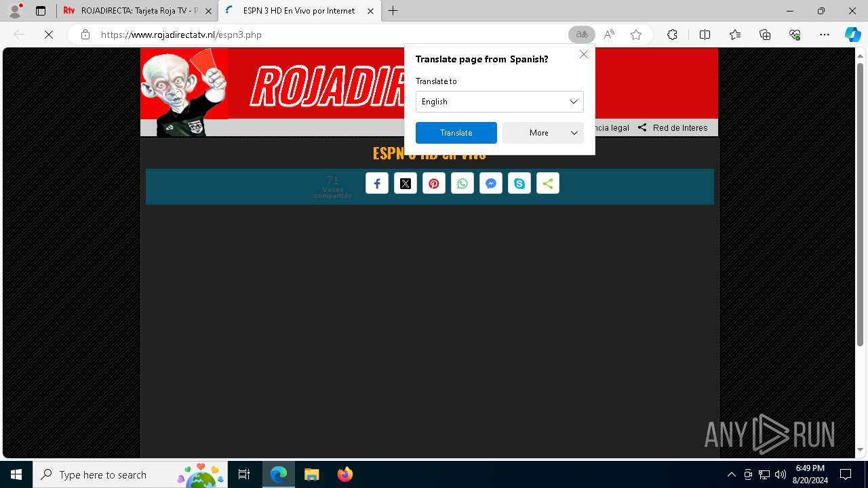This screenshot has width=868, height=488.
Task: Open Microsoft Edge from the taskbar
Action: (x=279, y=474)
